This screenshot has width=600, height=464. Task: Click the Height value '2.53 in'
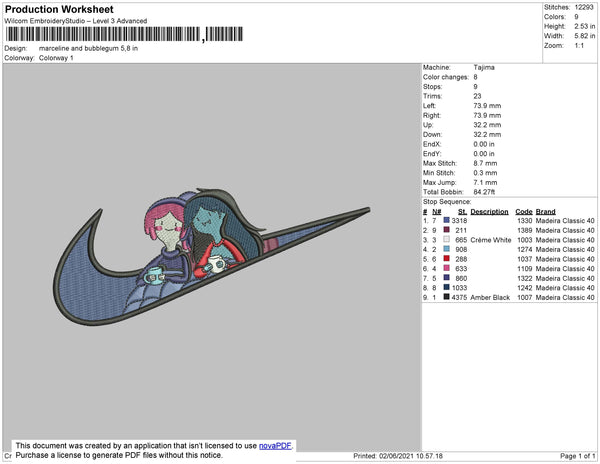tap(585, 26)
